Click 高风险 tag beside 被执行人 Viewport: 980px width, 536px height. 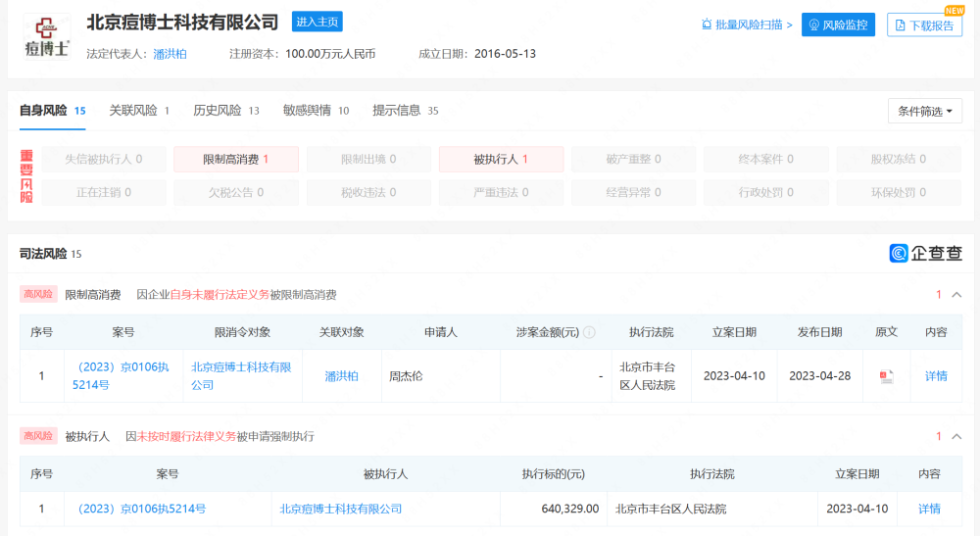pyautogui.click(x=38, y=436)
